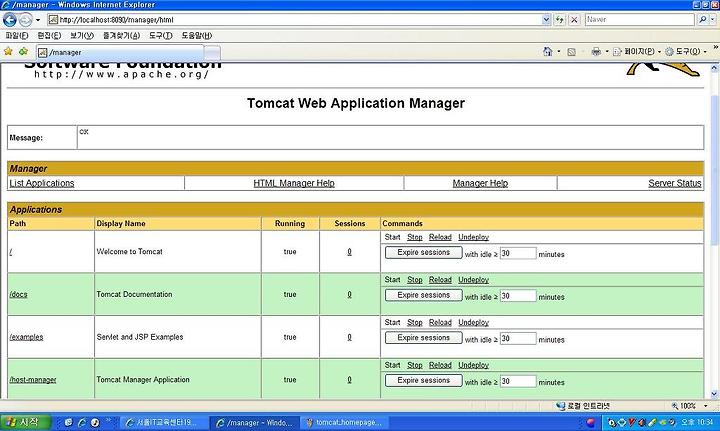
Task: Click Undeploy for the Welcome to Tomcat app
Action: pyautogui.click(x=473, y=237)
